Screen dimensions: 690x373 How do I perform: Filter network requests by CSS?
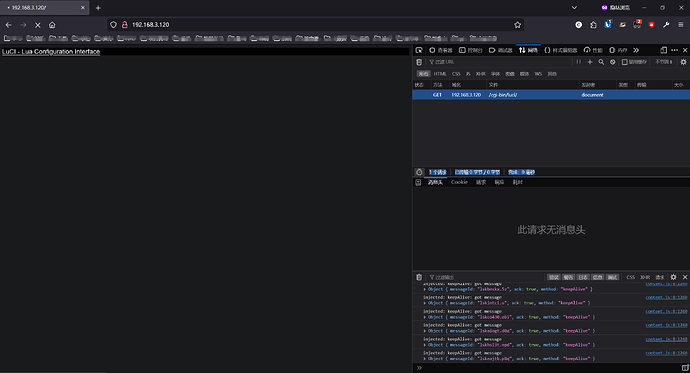[x=456, y=74]
